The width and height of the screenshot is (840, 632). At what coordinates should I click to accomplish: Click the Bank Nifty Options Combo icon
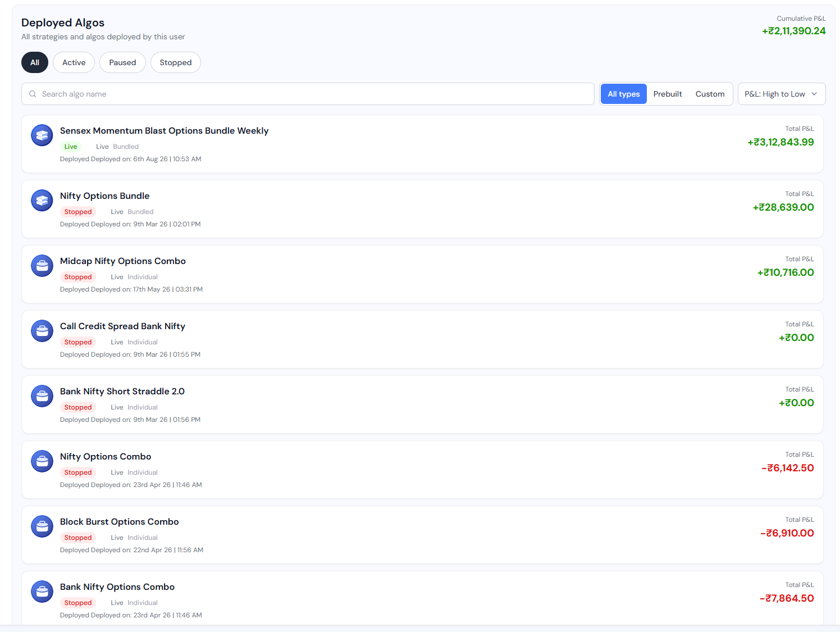tap(42, 592)
